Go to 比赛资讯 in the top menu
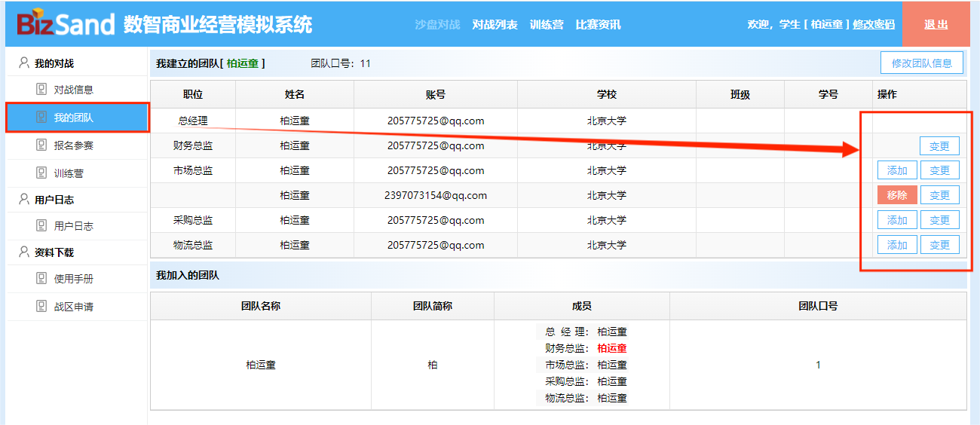980x425 pixels. [x=598, y=24]
